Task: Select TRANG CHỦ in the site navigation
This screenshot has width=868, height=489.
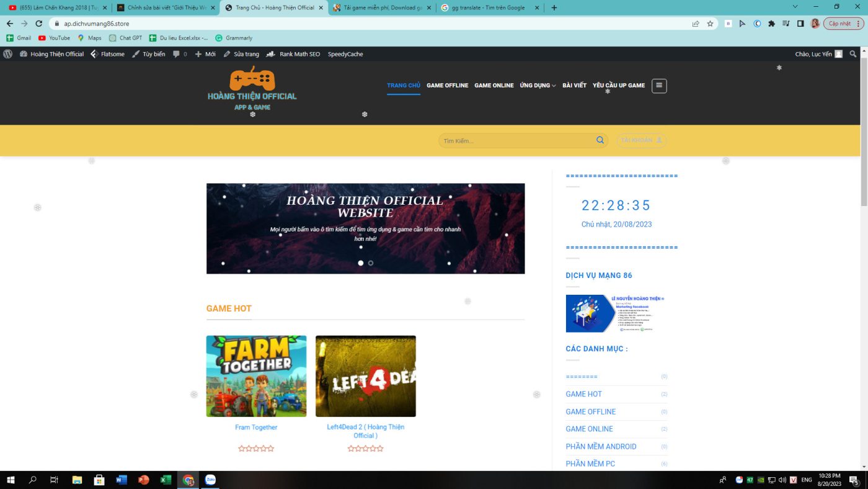Action: click(x=404, y=86)
